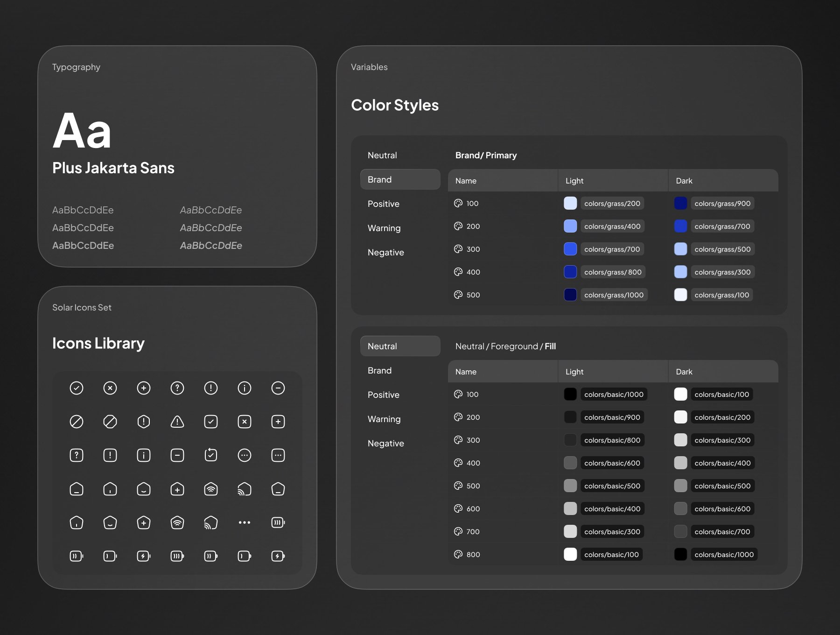
Task: Click the colors/grass/200 variable chip
Action: click(612, 203)
